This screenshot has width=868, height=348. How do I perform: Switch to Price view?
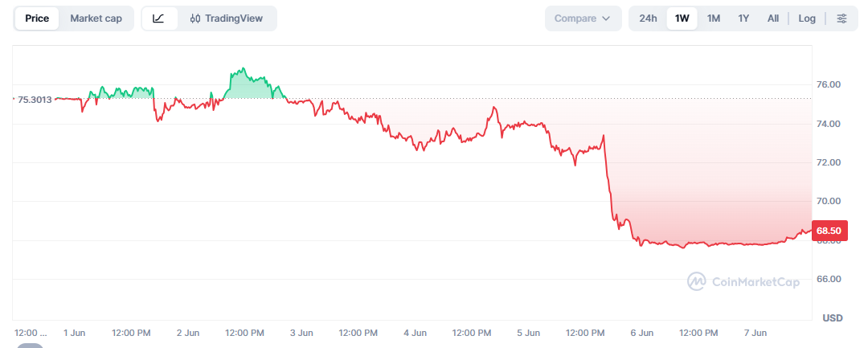tap(37, 18)
